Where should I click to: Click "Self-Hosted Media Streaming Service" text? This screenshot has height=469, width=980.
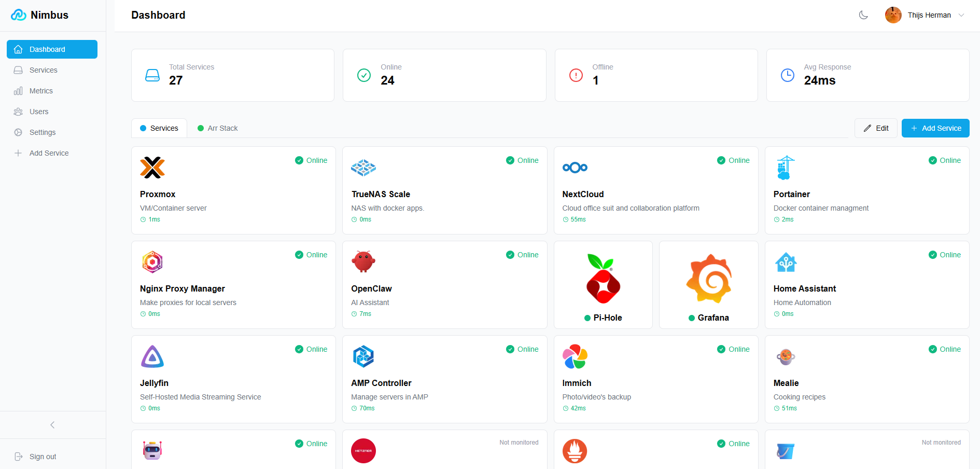(x=201, y=397)
